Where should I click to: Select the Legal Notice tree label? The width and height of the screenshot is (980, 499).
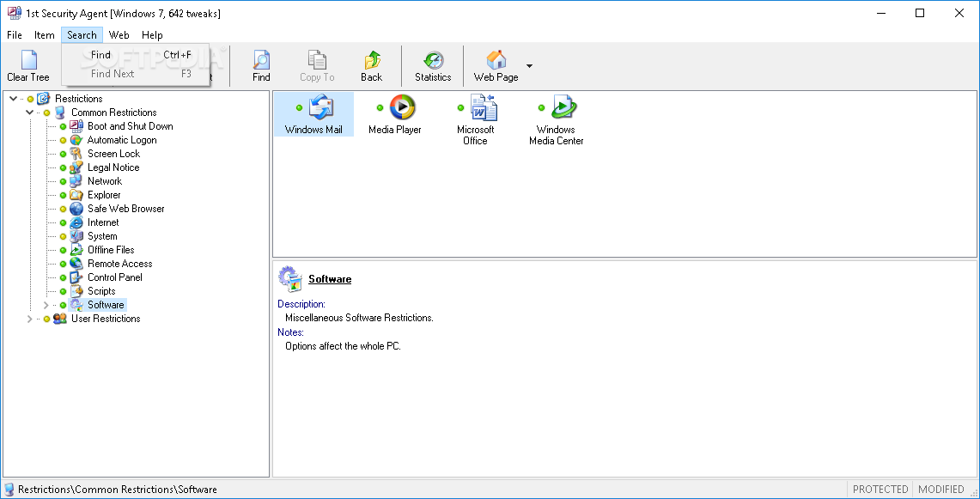[113, 167]
